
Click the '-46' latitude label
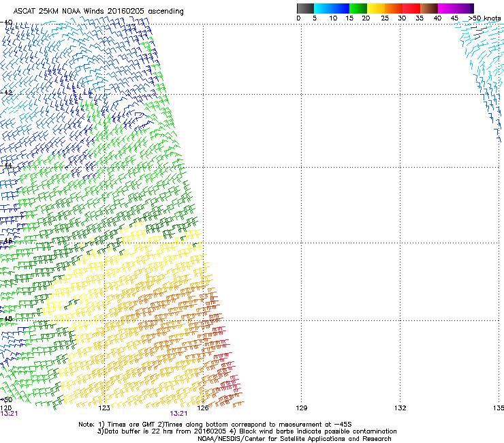tap(6, 241)
